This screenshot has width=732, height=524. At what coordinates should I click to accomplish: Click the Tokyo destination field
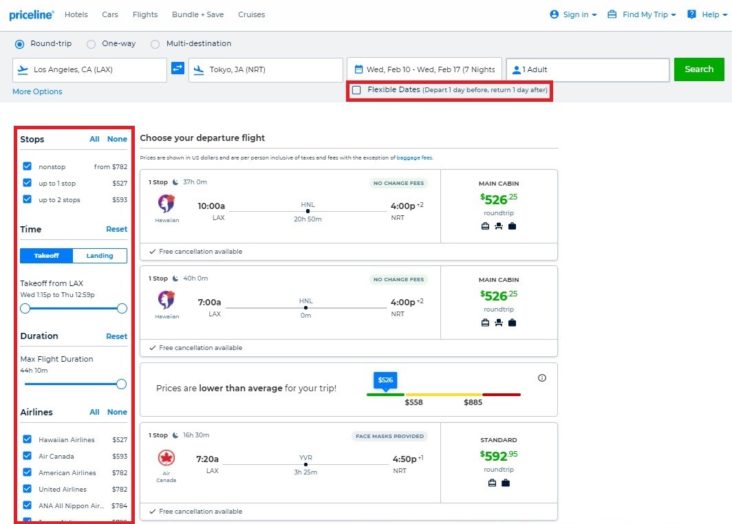point(266,70)
